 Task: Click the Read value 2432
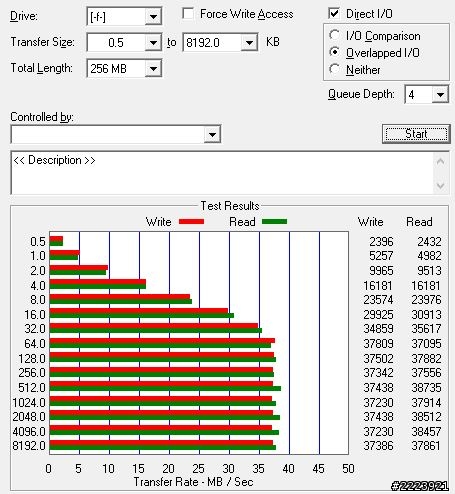429,241
